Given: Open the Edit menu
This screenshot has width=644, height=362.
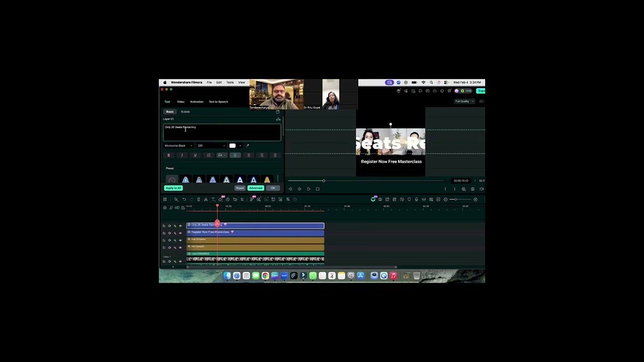Looking at the screenshot, I should click(x=219, y=82).
